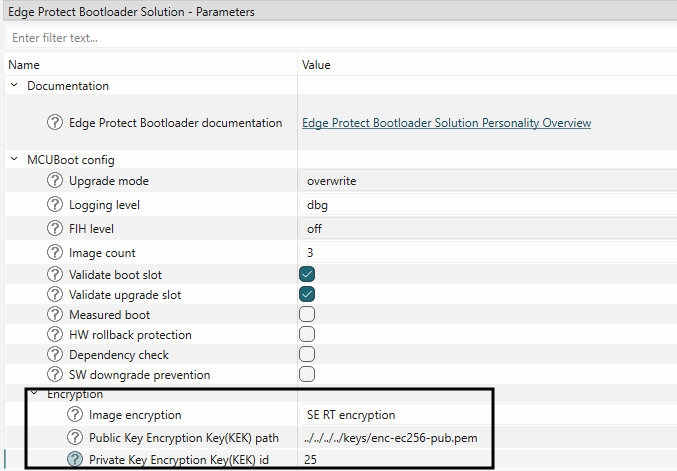Click help icon next to Upgrade mode
Viewport: 677px width, 471px height.
(55, 181)
